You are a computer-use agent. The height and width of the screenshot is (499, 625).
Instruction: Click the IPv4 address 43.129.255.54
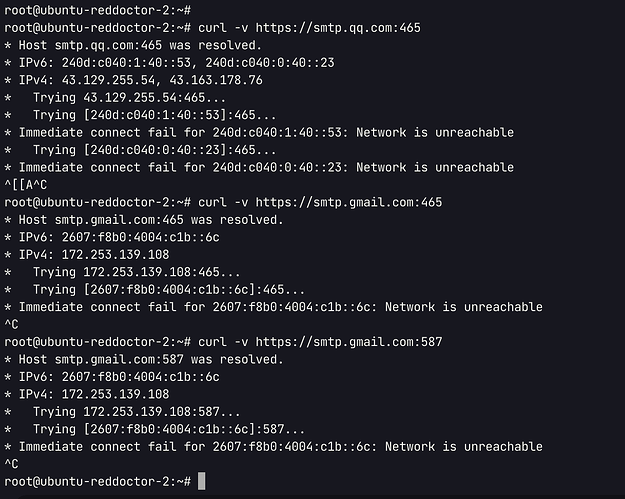coord(108,80)
